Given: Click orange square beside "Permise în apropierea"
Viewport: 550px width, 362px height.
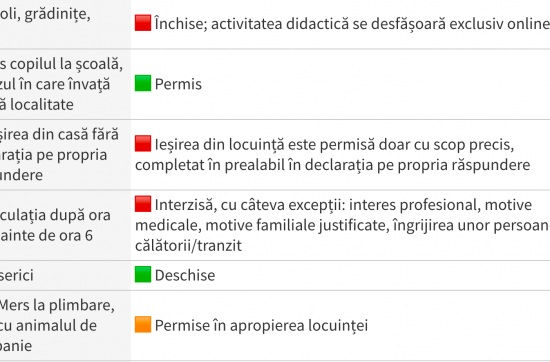Looking at the screenshot, I should pyautogui.click(x=143, y=324).
